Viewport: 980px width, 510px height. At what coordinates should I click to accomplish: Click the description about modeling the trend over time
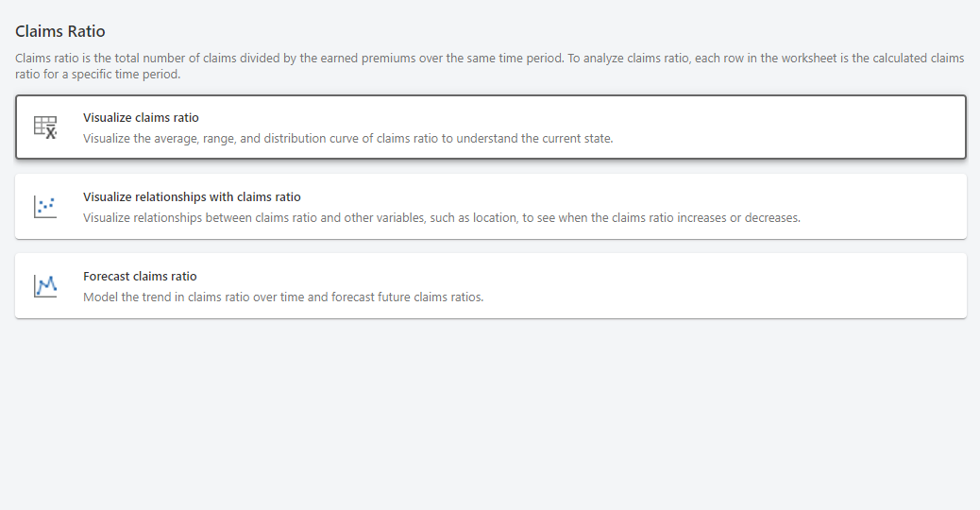pyautogui.click(x=283, y=297)
